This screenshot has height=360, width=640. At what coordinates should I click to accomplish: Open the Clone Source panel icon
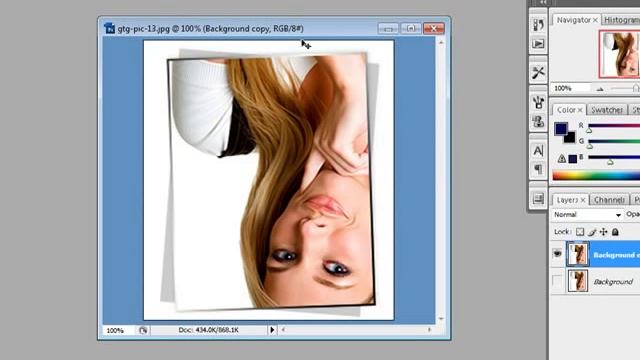[x=538, y=121]
